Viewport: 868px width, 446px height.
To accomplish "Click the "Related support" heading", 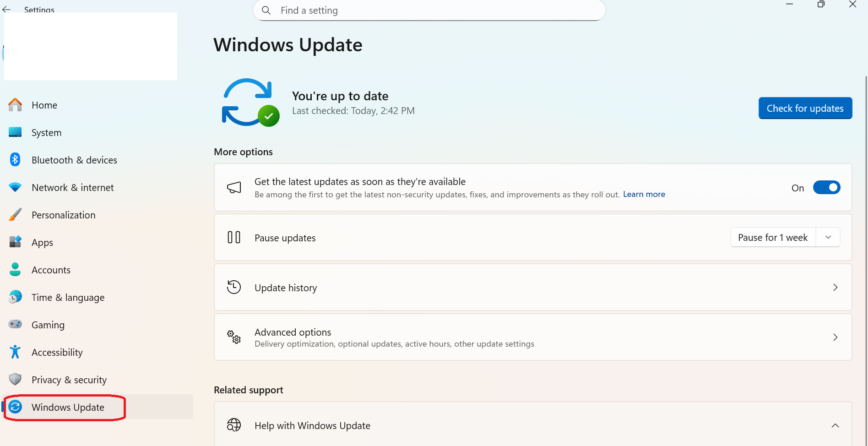I will pos(249,390).
